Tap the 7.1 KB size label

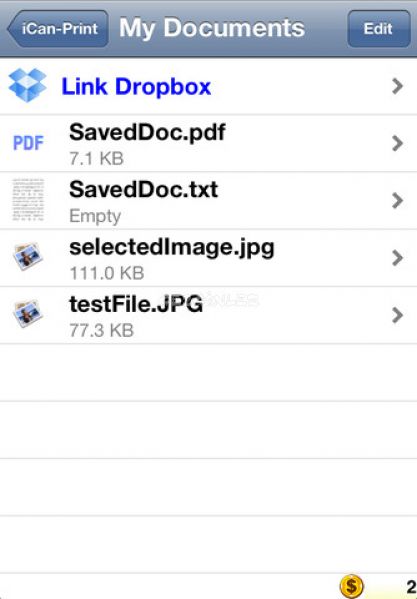pos(97,159)
